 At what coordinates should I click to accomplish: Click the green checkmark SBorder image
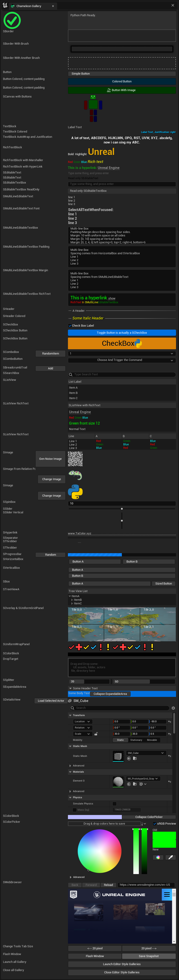tap(12, 20)
